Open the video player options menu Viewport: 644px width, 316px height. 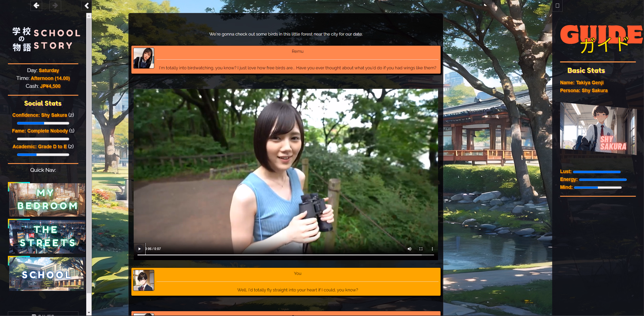point(432,249)
